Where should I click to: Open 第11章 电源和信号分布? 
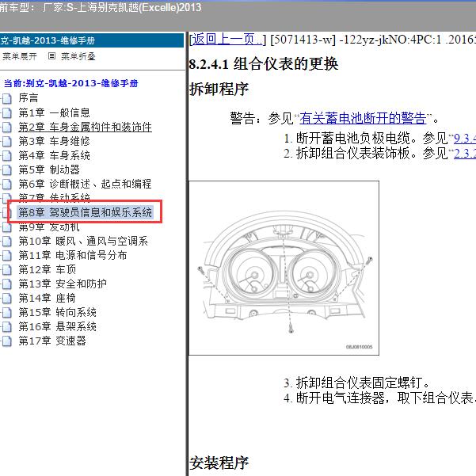[73, 255]
